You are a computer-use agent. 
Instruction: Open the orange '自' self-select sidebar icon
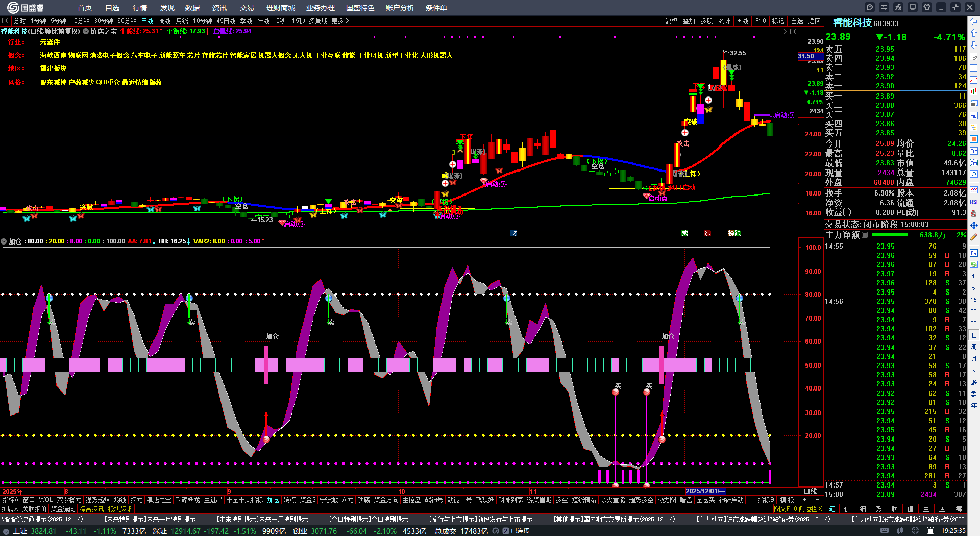[x=974, y=139]
